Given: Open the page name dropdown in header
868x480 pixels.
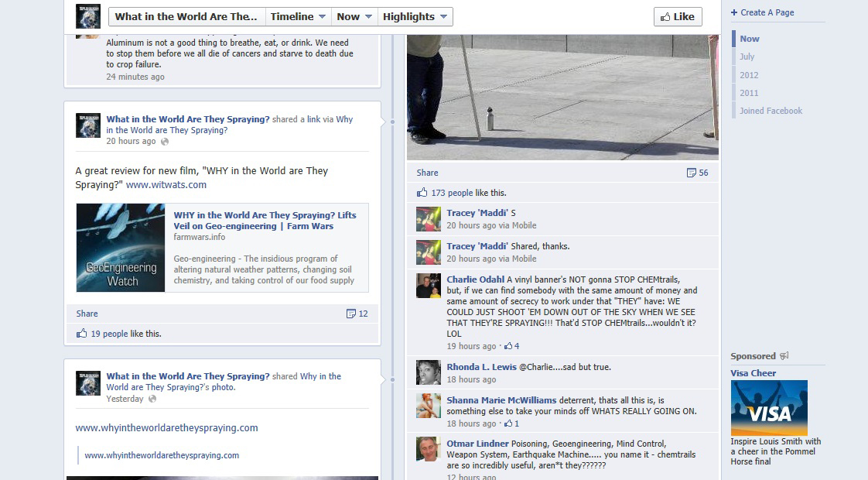Looking at the screenshot, I should [x=186, y=16].
